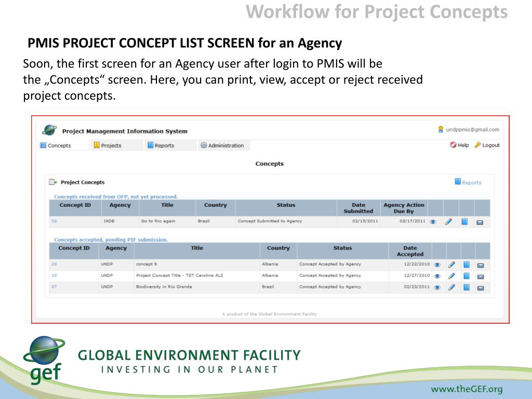Go to the Administration tab
The image size is (532, 399).
(x=222, y=145)
